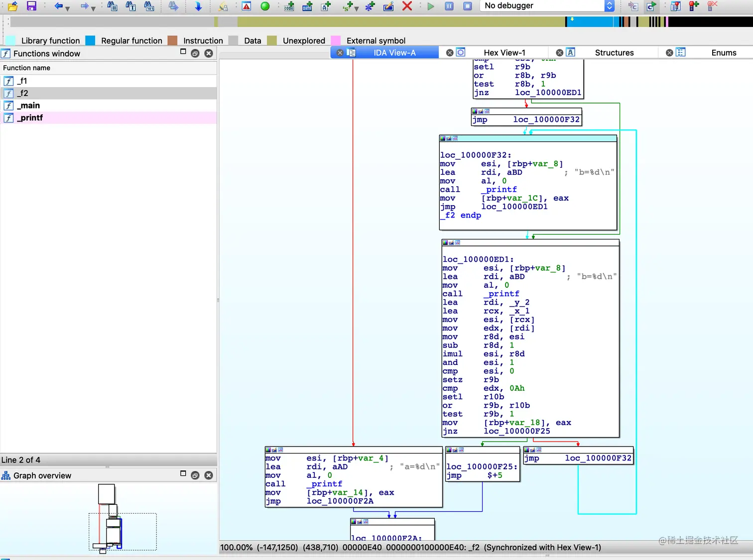
Task: Click the blue asterisk plus icon
Action: tap(370, 6)
